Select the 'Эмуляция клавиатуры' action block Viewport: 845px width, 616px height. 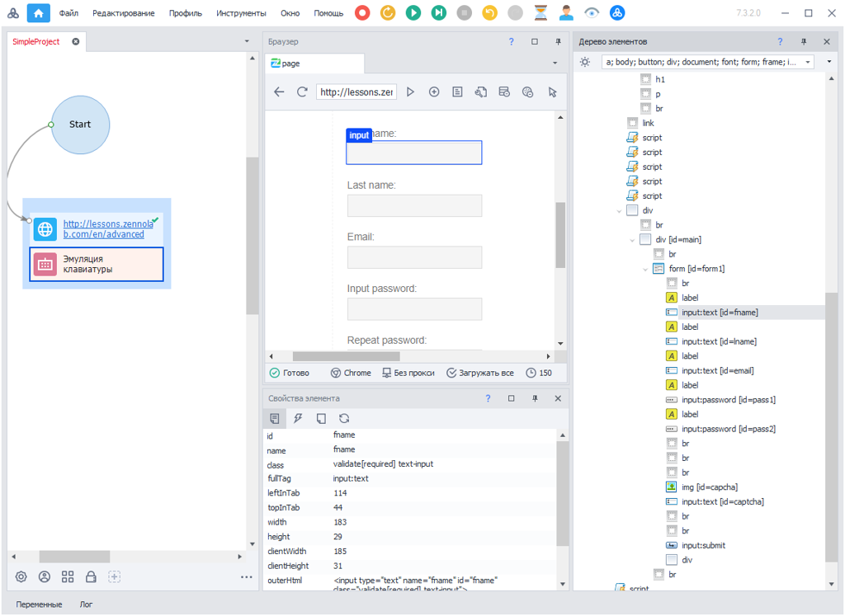coord(97,264)
